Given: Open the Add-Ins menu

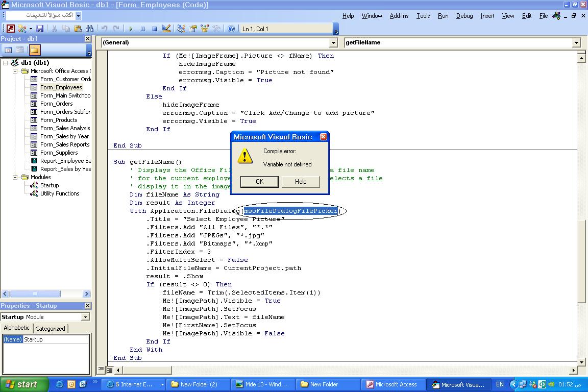Looking at the screenshot, I should 399,16.
